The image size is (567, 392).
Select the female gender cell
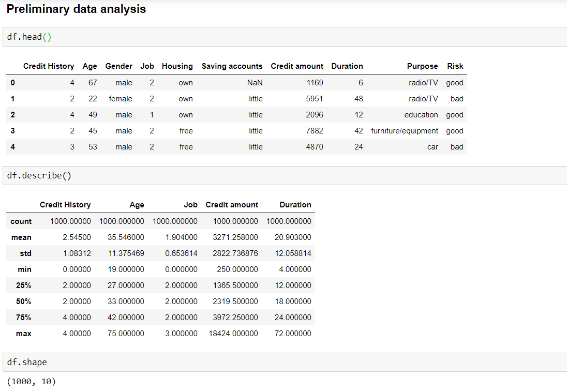(121, 99)
